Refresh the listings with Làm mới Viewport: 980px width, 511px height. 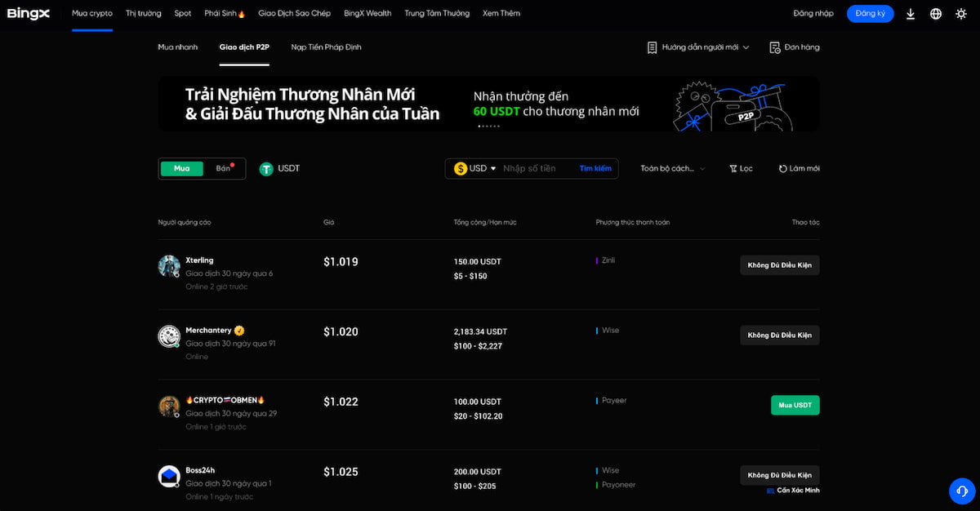[x=799, y=168]
